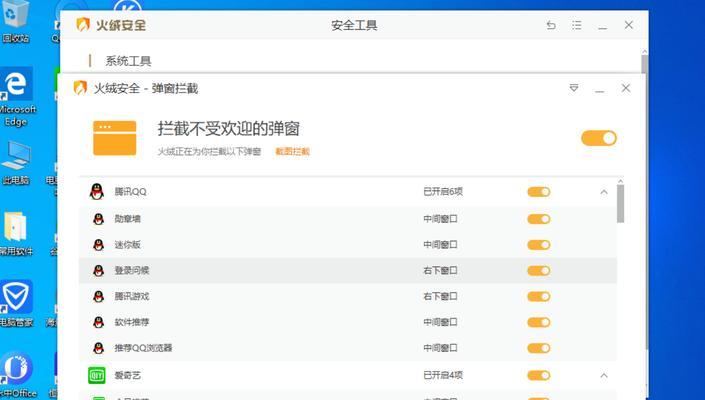Toggle the 爱奇艺 group switch
The height and width of the screenshot is (400, 705).
tap(539, 375)
